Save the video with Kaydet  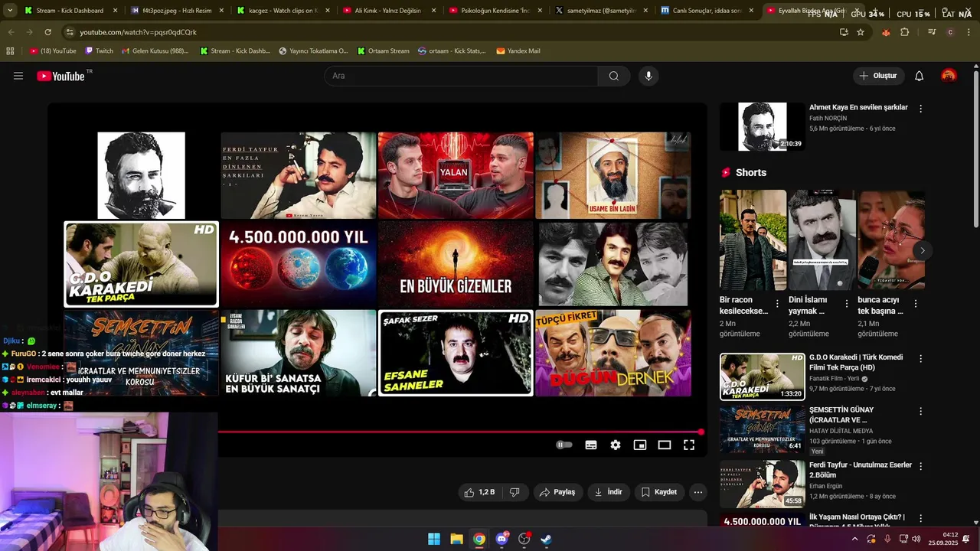tap(659, 492)
